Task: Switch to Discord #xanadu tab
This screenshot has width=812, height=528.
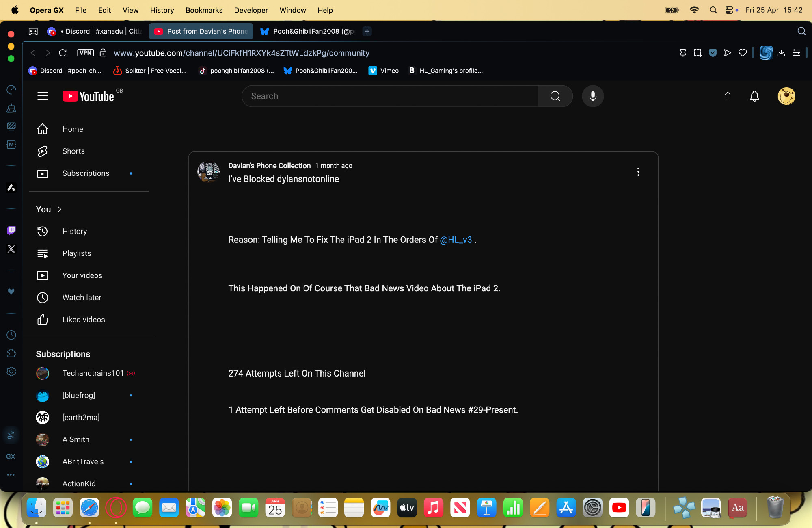Action: (95, 31)
